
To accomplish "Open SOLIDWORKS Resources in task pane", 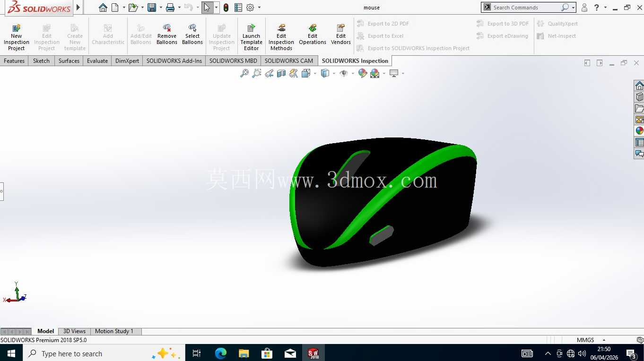I will click(639, 86).
